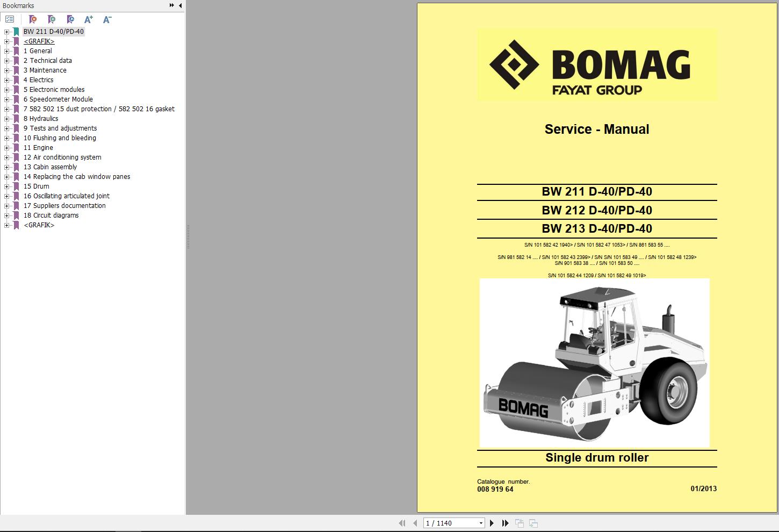Screen dimensions: 779x532
Task: Select the BW 211 D-40/PD-40 bookmark
Action: coord(54,31)
